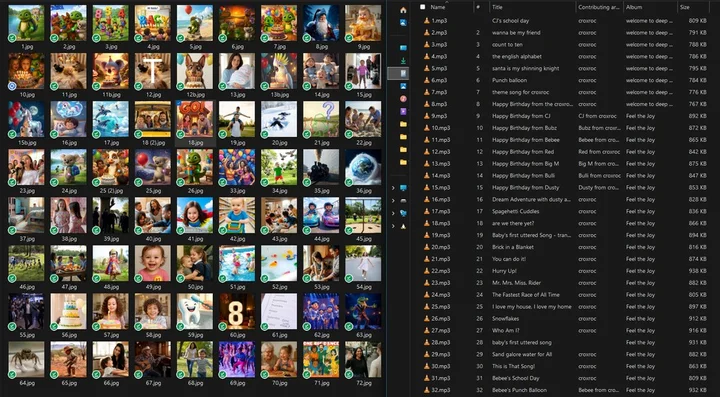Image resolution: width=720 pixels, height=397 pixels.
Task: Expand the drive node below This PC
Action: [393, 201]
